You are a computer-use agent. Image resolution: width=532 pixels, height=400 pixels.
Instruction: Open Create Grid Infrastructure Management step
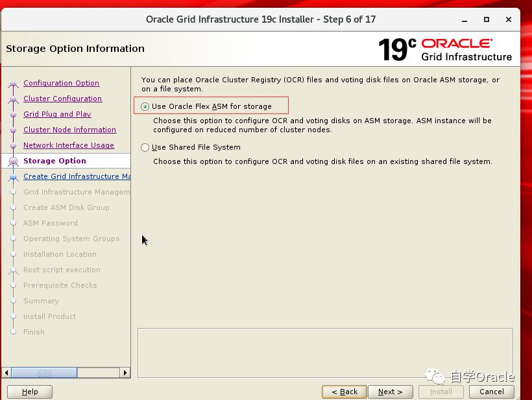pos(77,176)
